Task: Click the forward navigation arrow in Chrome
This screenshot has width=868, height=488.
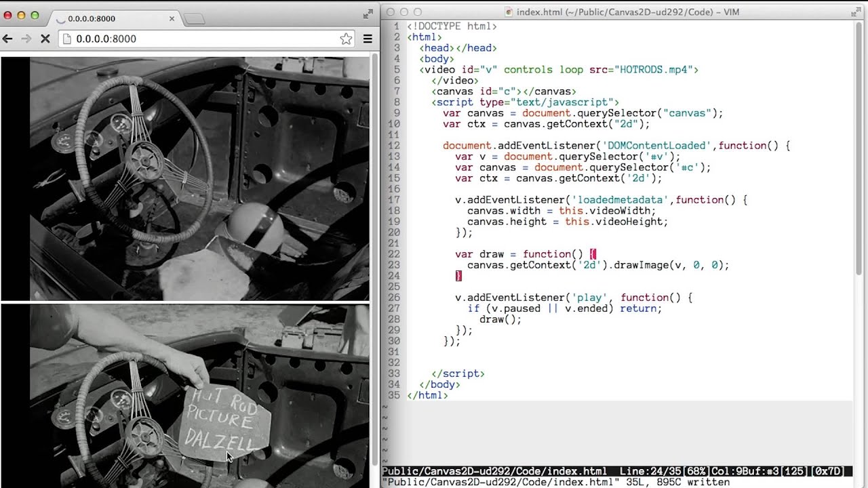Action: [26, 39]
